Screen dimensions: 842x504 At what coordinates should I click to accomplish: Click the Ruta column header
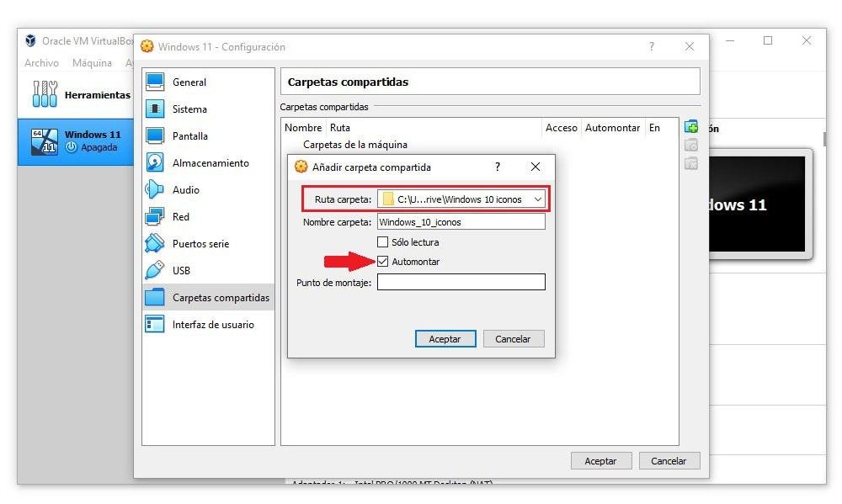click(339, 128)
